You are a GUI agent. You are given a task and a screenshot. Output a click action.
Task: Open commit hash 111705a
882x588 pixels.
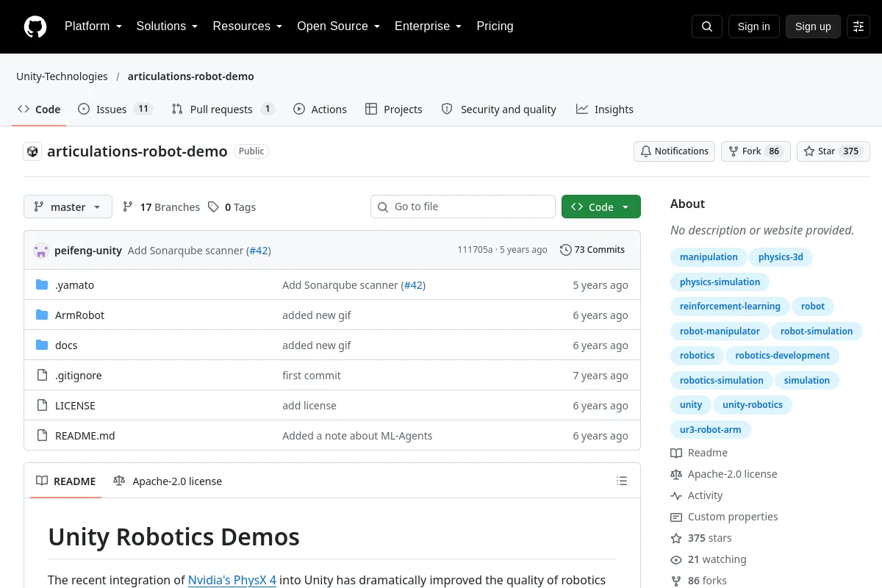(475, 250)
